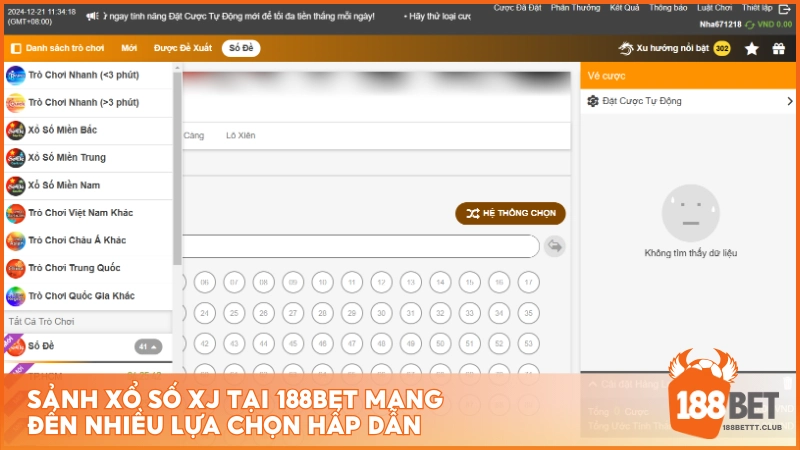The height and width of the screenshot is (450, 800).
Task: Click the Càng tab
Action: pos(193,135)
